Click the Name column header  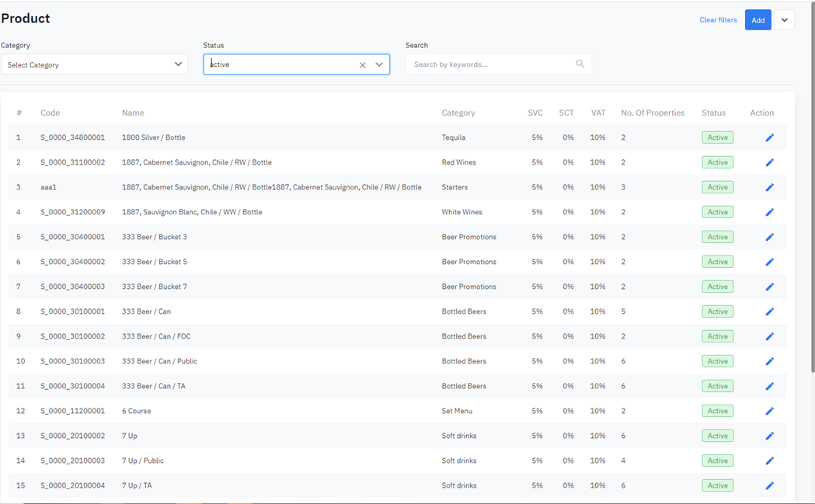(x=133, y=113)
